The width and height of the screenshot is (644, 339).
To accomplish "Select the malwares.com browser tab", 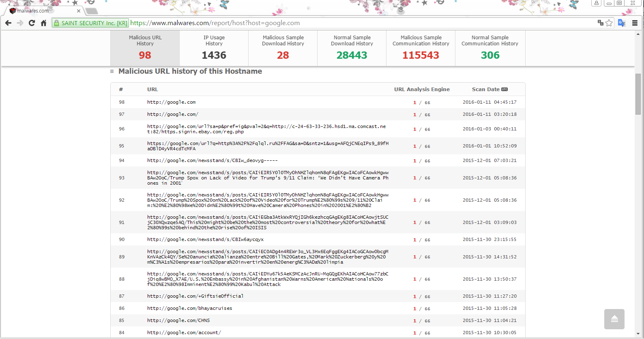I will click(x=44, y=11).
